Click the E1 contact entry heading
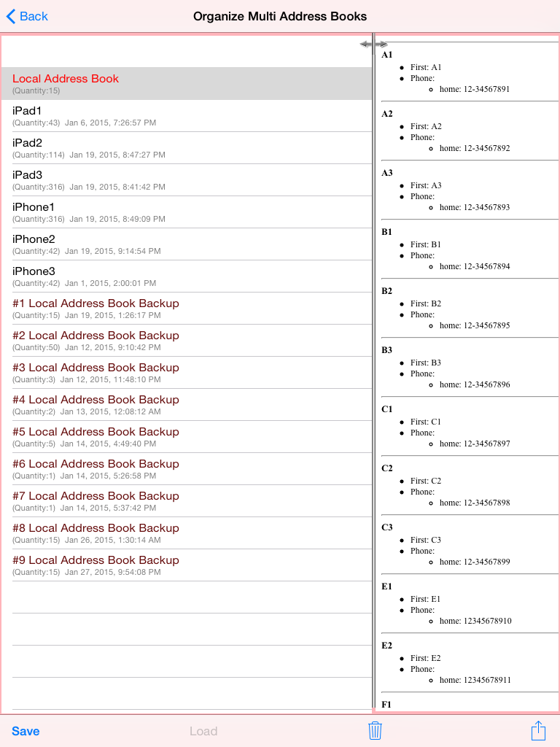Viewport: 560px width, 747px height. (387, 587)
